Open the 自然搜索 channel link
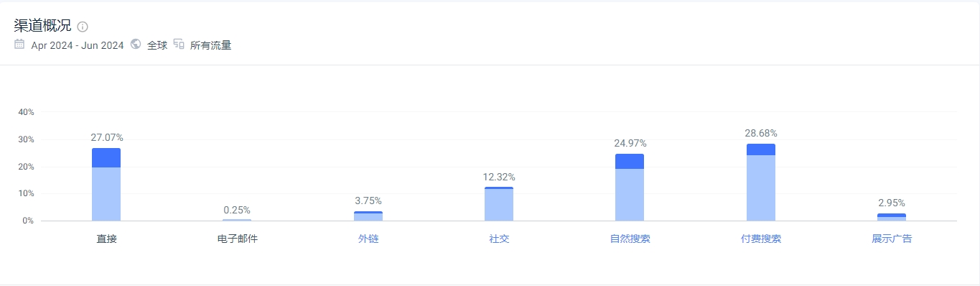The height and width of the screenshot is (286, 980). (630, 239)
